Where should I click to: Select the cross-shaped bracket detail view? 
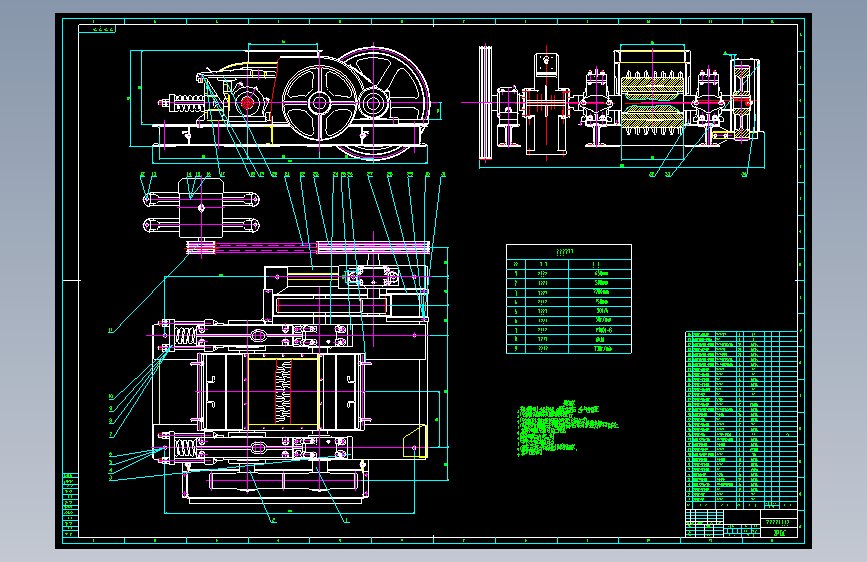pos(201,209)
